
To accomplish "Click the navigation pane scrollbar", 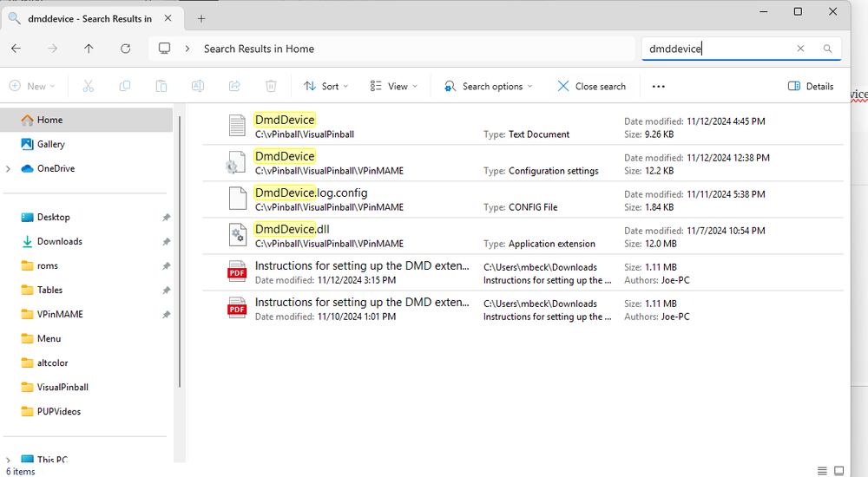I will point(180,251).
